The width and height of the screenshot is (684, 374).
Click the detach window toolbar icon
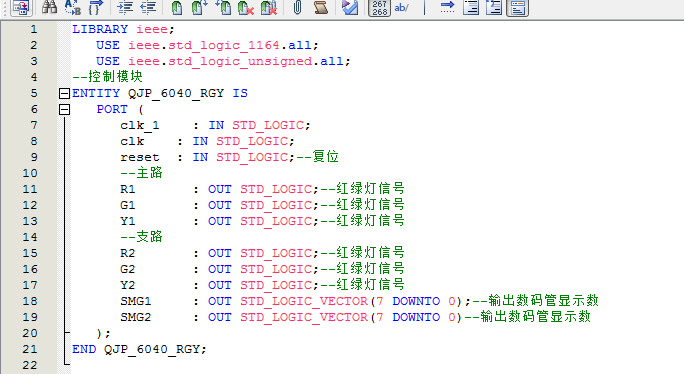click(x=21, y=7)
